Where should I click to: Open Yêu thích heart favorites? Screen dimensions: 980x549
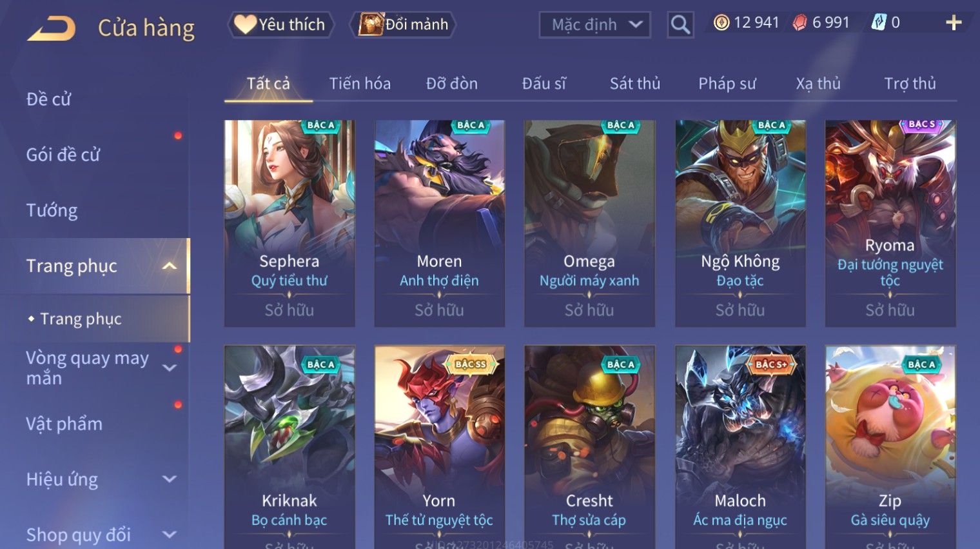tap(281, 25)
